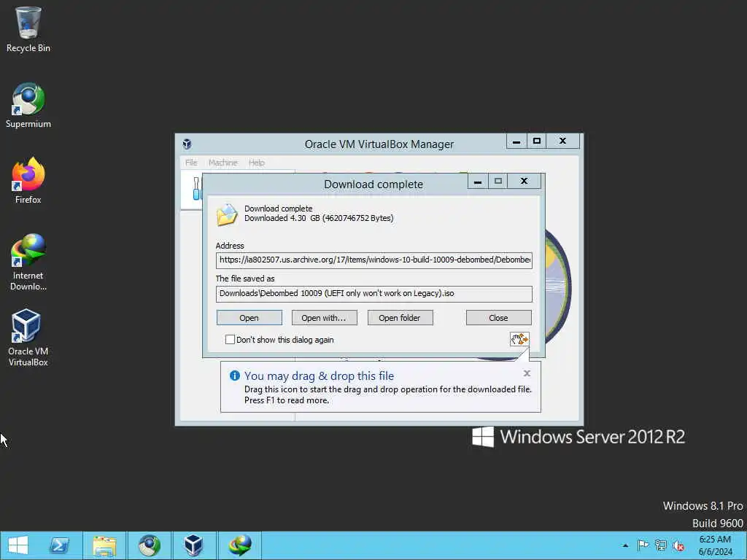Enable Don't show this dialog again
This screenshot has height=560, width=747.
tap(230, 339)
